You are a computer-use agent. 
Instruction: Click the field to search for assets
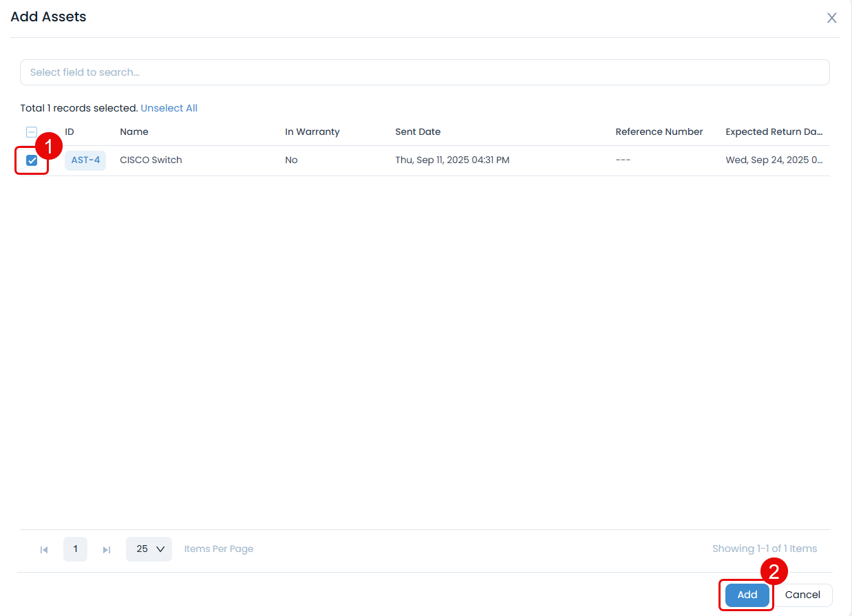(x=425, y=72)
